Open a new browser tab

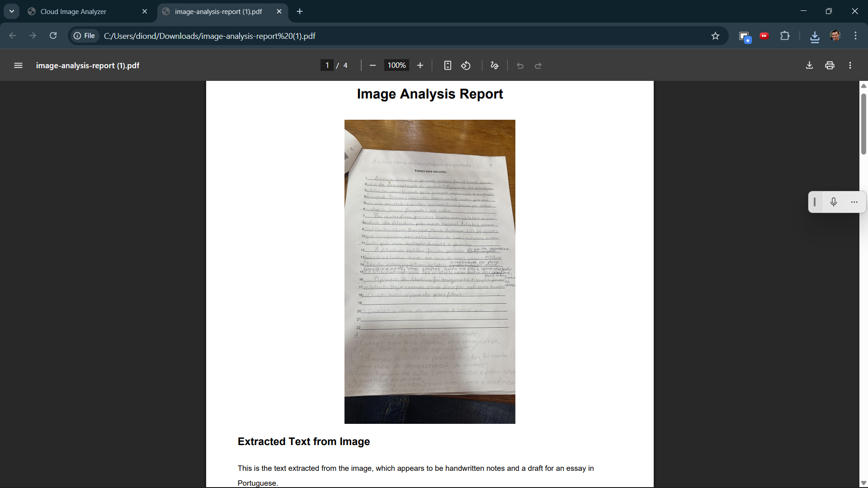pyautogui.click(x=300, y=12)
